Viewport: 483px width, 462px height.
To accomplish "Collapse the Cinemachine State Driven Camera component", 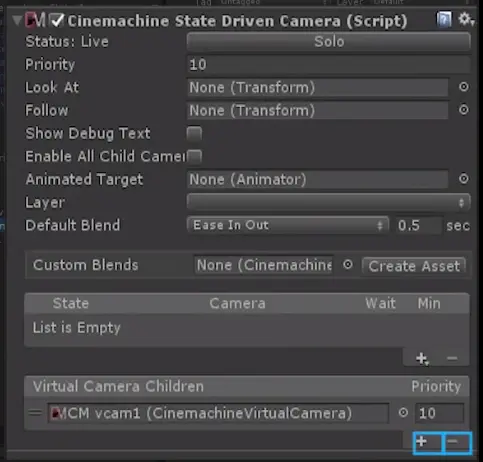I will 17,21.
